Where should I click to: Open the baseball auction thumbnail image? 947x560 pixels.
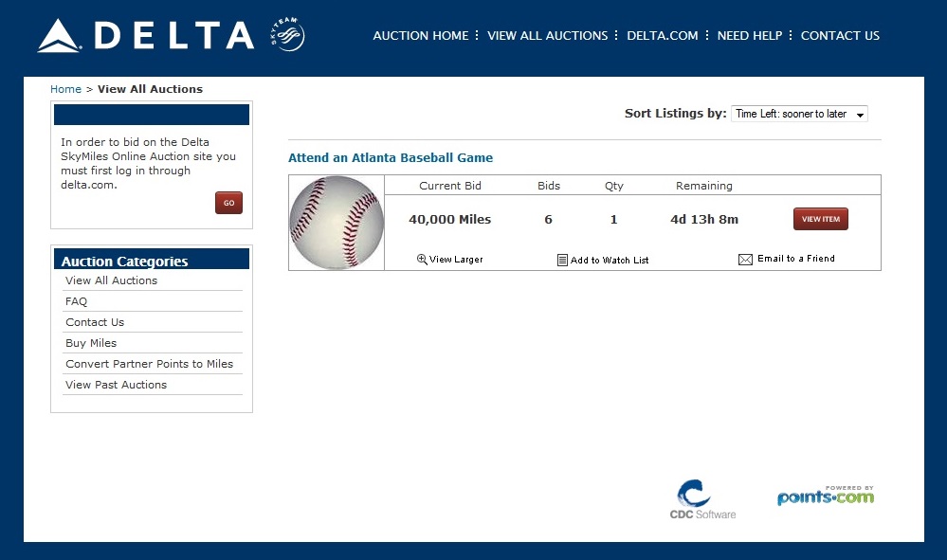point(337,223)
